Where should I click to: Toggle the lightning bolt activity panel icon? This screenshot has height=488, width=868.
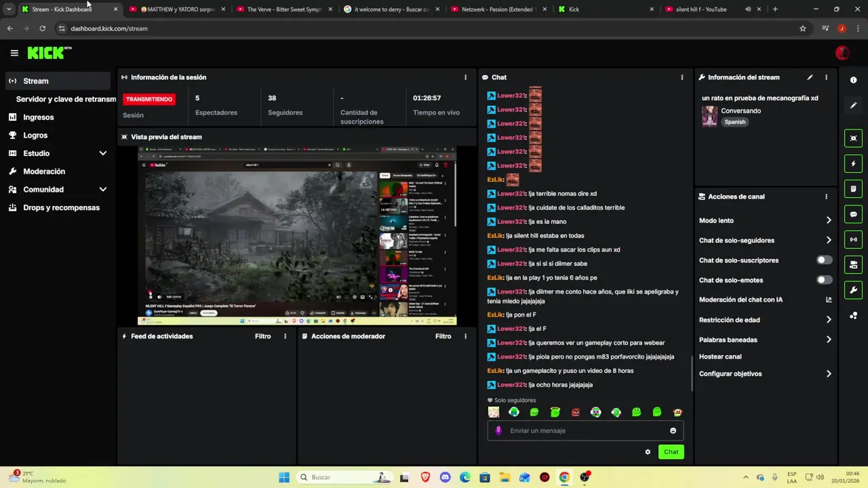click(x=853, y=163)
